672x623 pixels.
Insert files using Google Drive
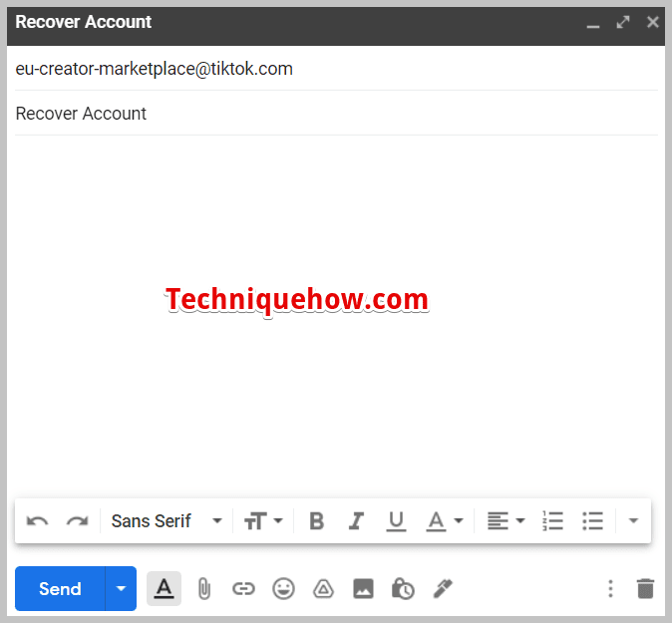tap(323, 589)
